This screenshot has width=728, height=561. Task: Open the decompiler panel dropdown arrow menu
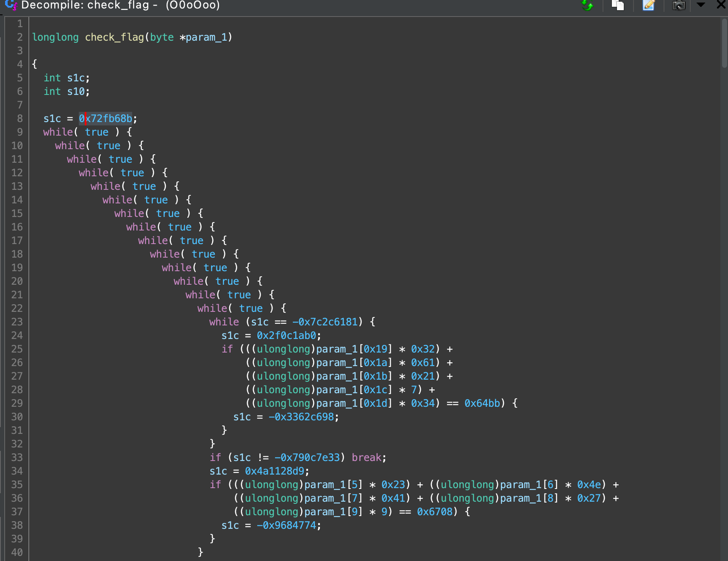point(701,5)
